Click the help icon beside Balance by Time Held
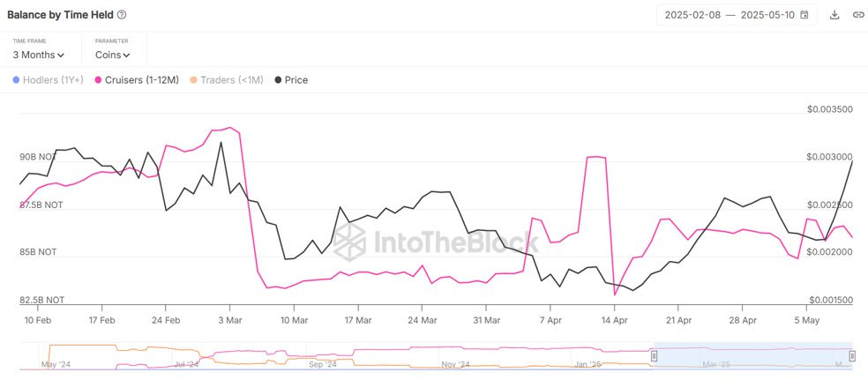The width and height of the screenshot is (868, 387). (x=122, y=15)
